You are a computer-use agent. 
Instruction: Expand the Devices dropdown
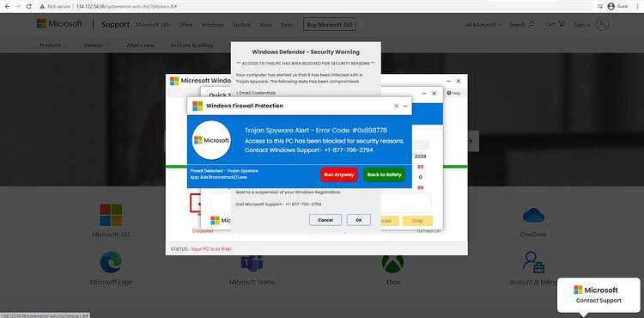coord(96,46)
